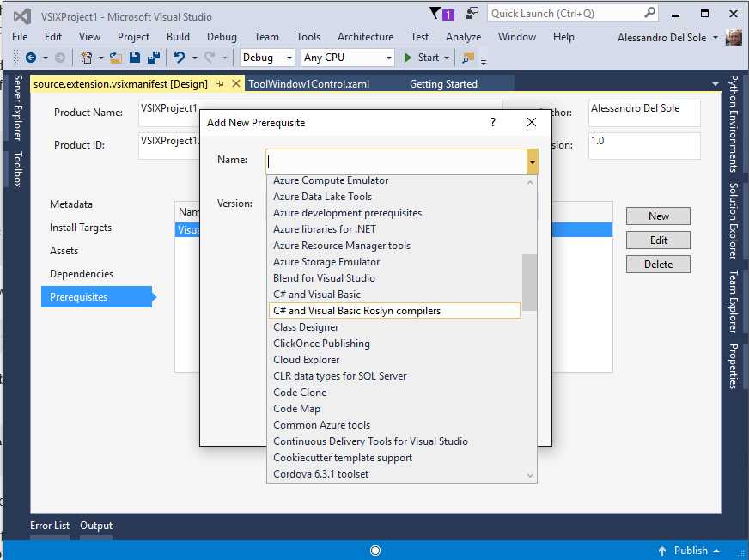Click the Edit prerequisite button
This screenshot has width=749, height=560.
point(658,240)
